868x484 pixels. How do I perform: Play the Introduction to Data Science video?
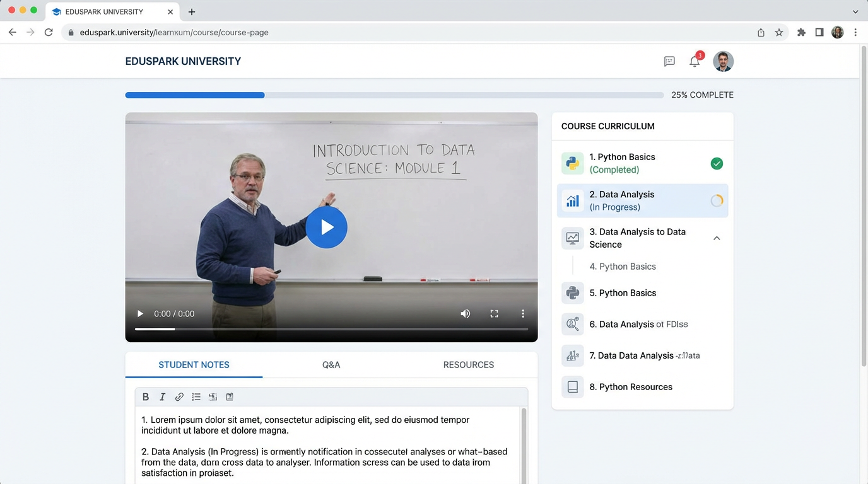click(x=326, y=227)
